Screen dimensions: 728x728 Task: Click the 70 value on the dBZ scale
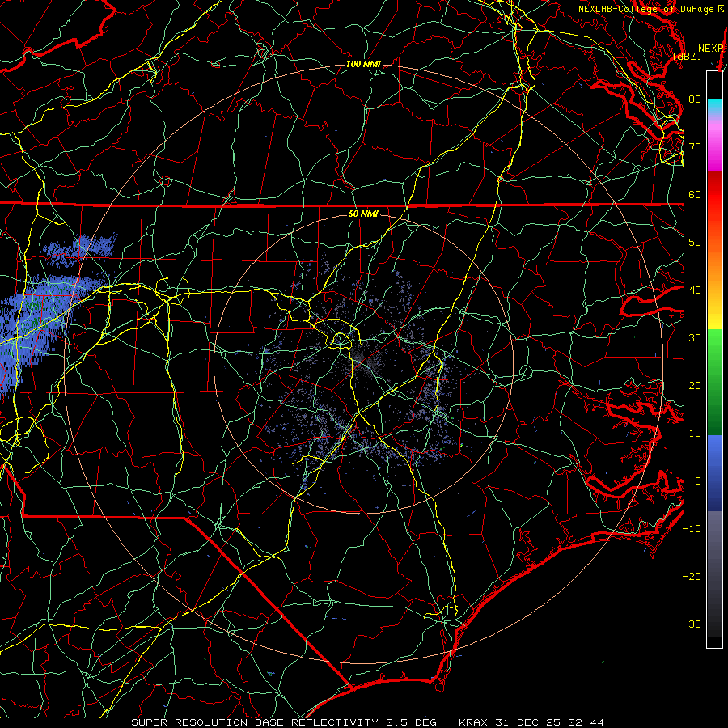click(695, 146)
